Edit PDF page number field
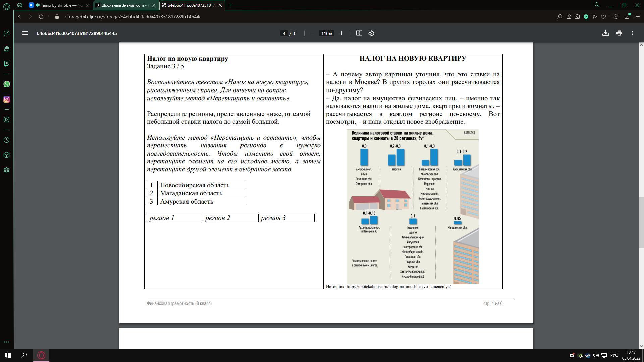Image resolution: width=644 pixels, height=362 pixels. [x=284, y=33]
